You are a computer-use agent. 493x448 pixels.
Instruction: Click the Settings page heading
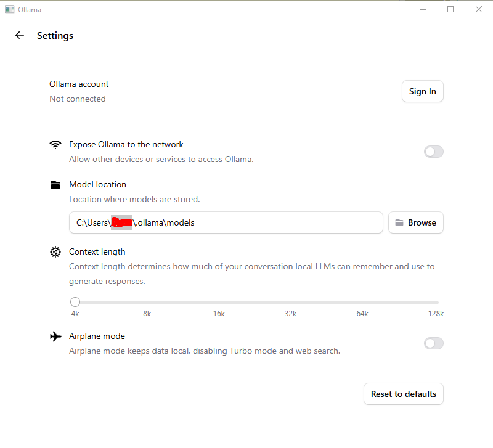[x=55, y=36]
